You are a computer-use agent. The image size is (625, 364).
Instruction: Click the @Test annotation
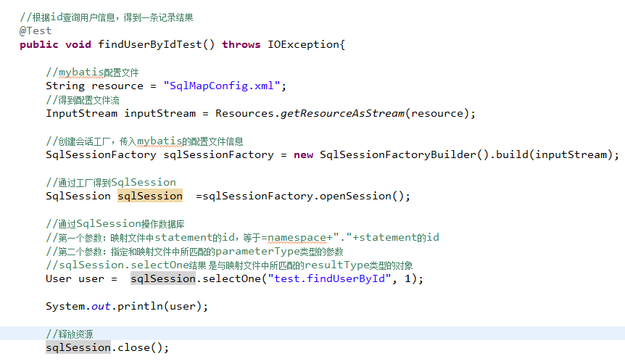point(36,30)
